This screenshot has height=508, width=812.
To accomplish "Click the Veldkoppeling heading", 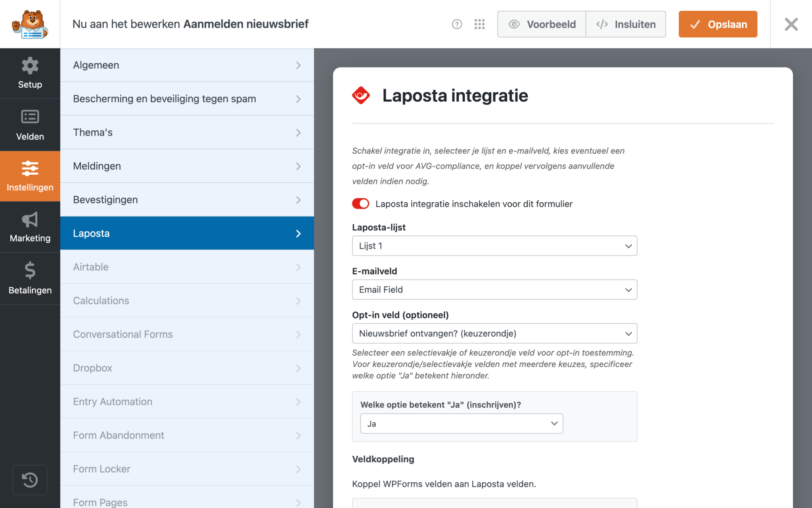I will click(383, 459).
